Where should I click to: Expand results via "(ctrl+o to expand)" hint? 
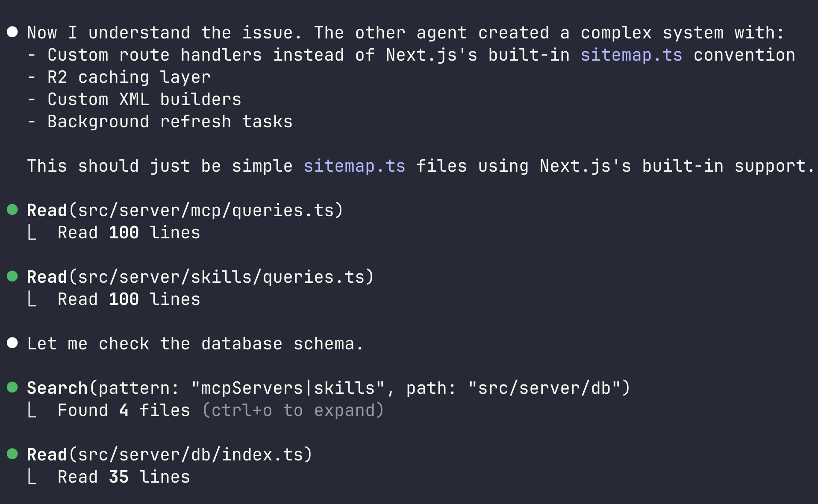coord(293,410)
